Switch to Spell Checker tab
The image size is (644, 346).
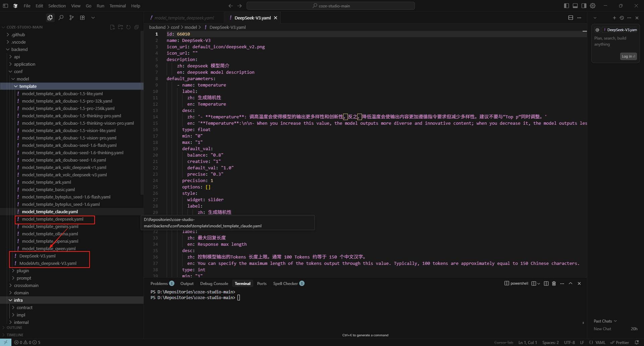[x=288, y=283]
